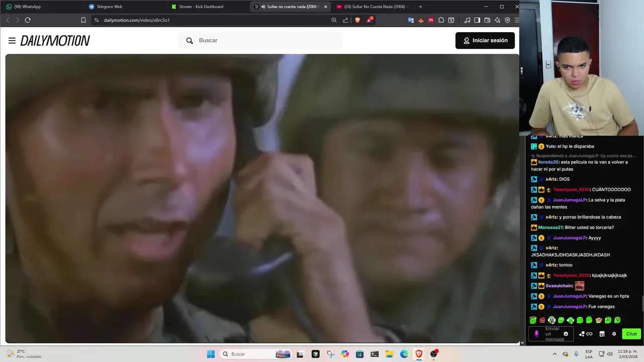Click the magnifier icon in Dailymotion search
The height and width of the screenshot is (362, 644).
coord(190,41)
